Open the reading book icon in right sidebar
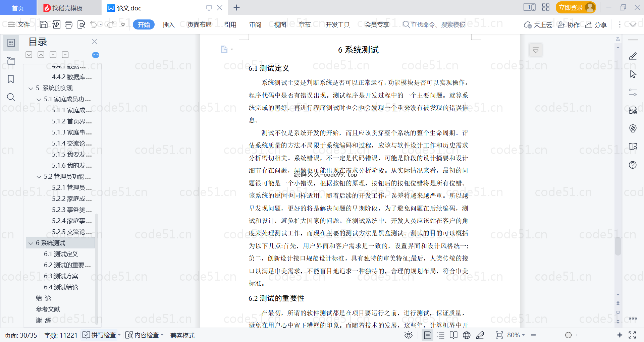The height and width of the screenshot is (342, 644). [x=633, y=147]
